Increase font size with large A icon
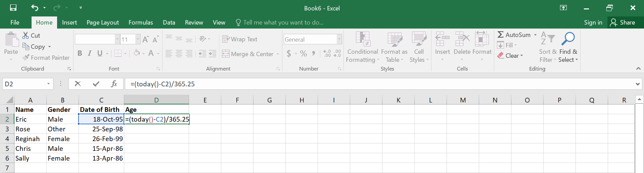 [x=145, y=39]
